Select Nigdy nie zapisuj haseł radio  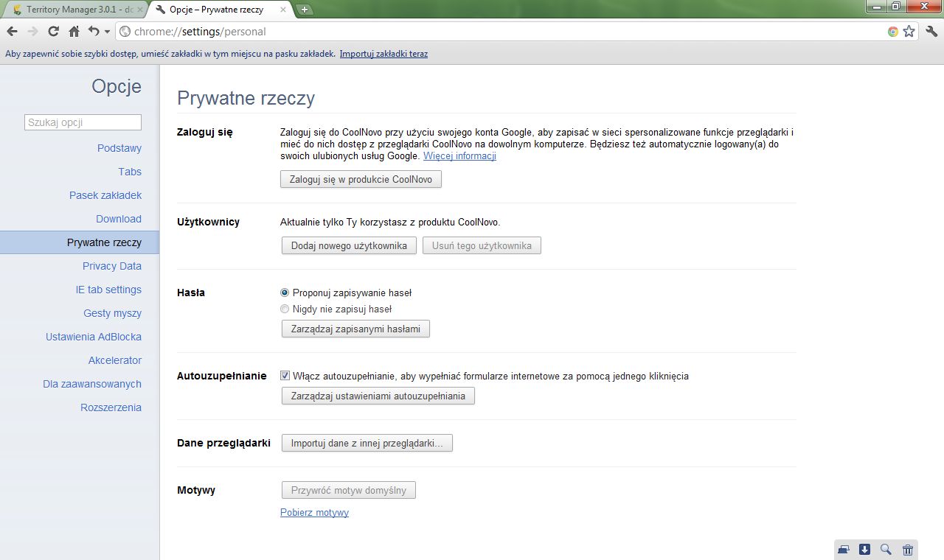285,309
